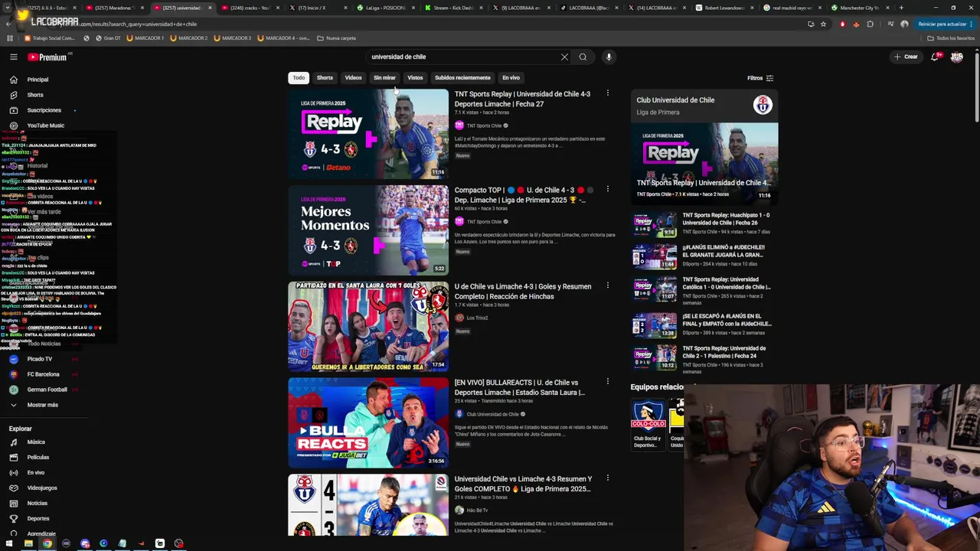The image size is (980, 551).
Task: Select the Videos filter chip
Action: tap(353, 78)
